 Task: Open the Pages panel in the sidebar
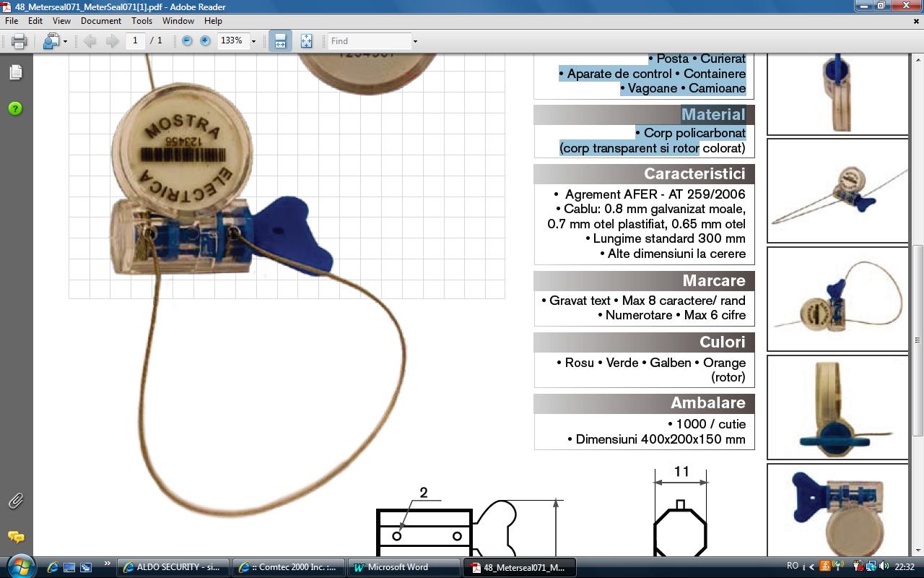point(15,72)
